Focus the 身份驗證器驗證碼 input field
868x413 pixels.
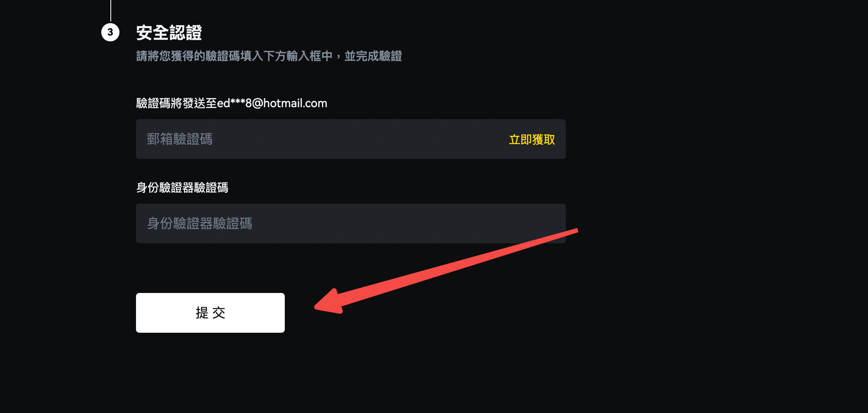point(351,223)
